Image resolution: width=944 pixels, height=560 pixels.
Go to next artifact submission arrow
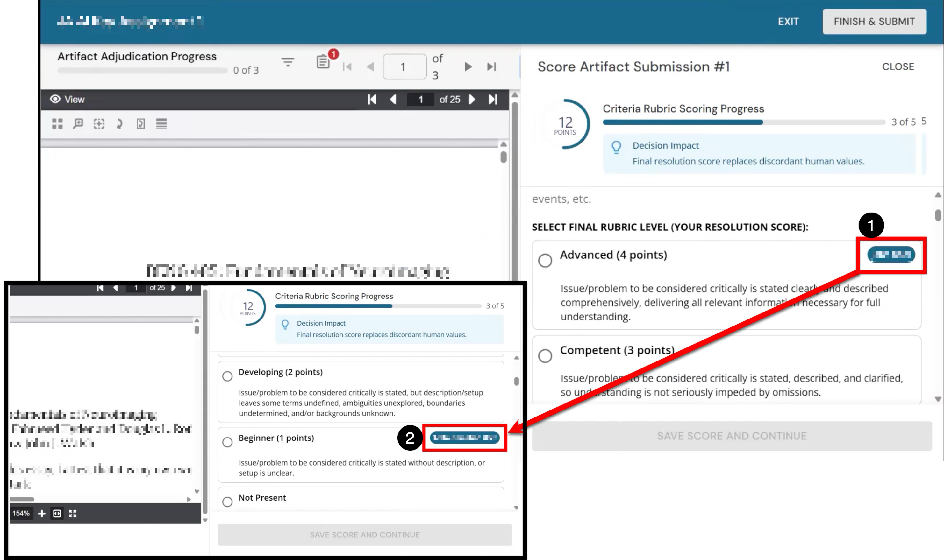pos(468,67)
